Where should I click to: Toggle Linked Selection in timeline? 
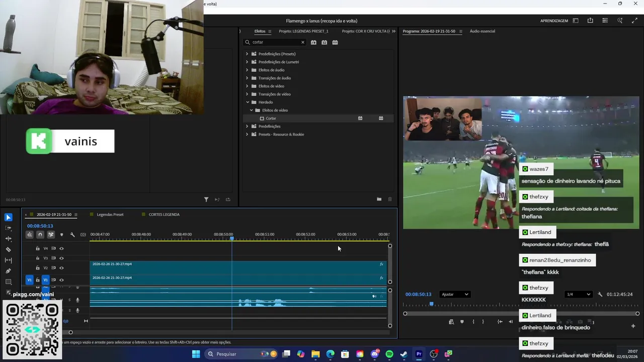coord(51,235)
